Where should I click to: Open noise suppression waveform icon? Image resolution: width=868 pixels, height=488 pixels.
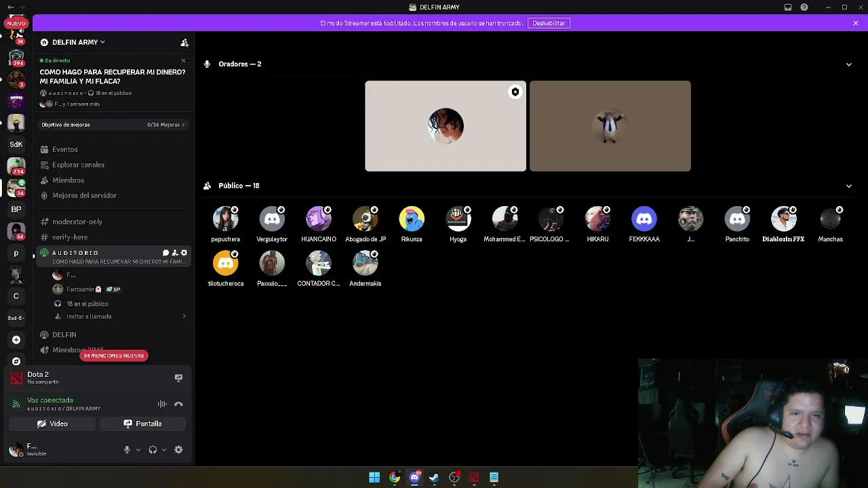coord(162,404)
